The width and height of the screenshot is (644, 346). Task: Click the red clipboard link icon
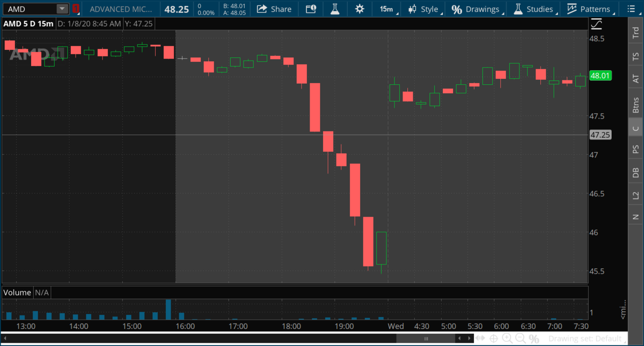76,9
